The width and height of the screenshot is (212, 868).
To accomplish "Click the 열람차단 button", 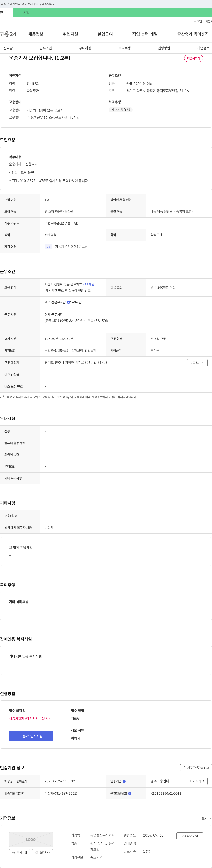I will [42, 853].
